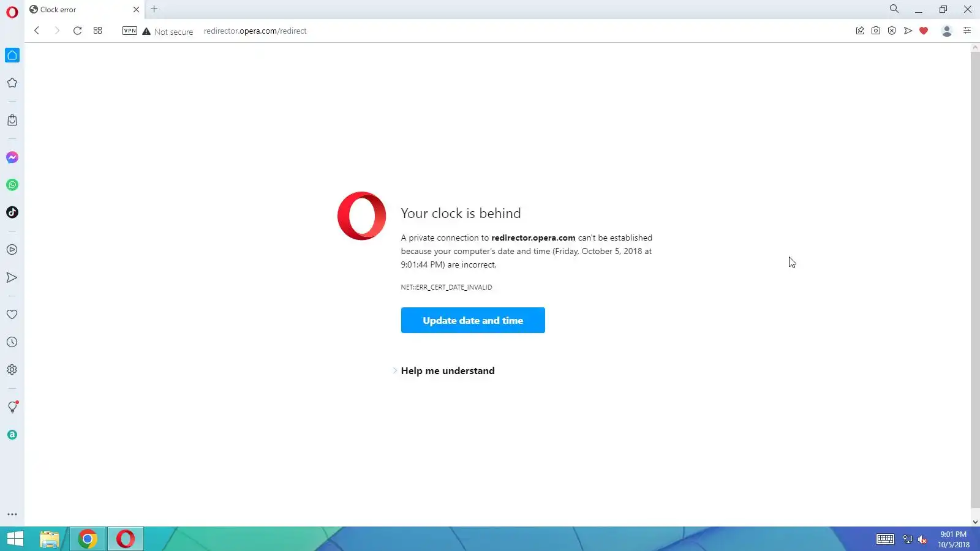This screenshot has height=551, width=980.
Task: Open sidebar setup three-dots menu
Action: [x=12, y=514]
